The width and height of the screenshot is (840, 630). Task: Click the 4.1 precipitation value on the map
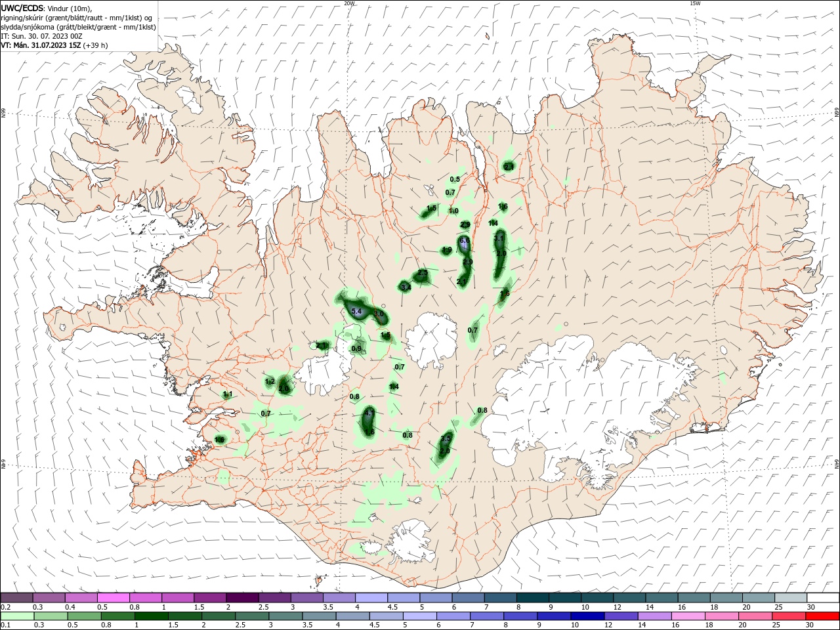tap(369, 413)
